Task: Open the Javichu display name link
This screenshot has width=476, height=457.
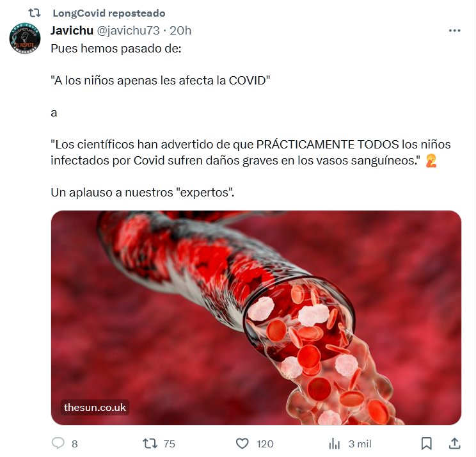Action: tap(72, 31)
